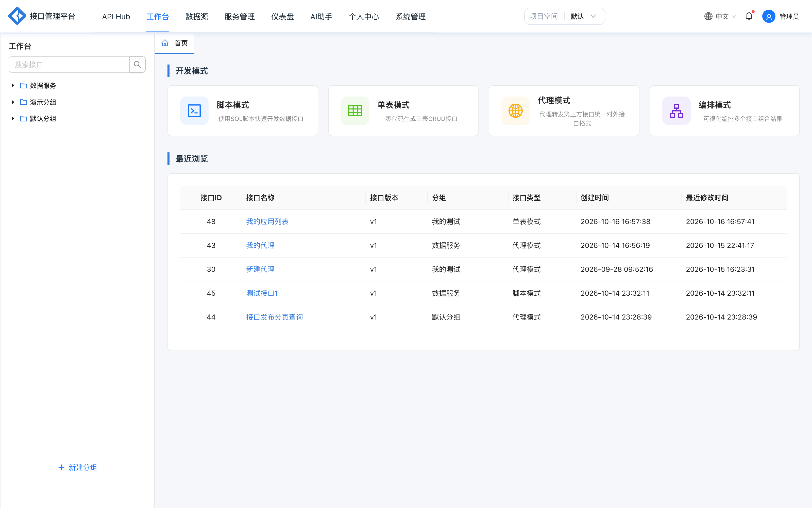This screenshot has width=812, height=508.
Task: Open the 新建代理 interface link
Action: coord(260,269)
